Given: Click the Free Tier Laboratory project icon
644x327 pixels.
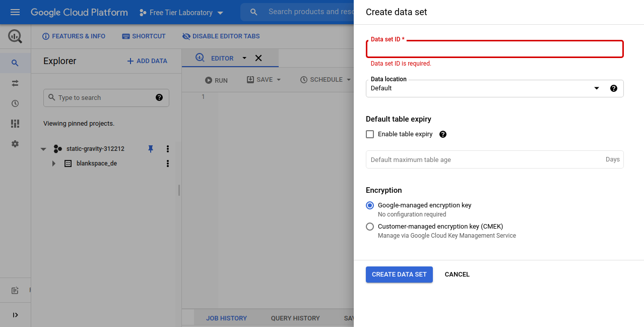Looking at the screenshot, I should tap(143, 13).
